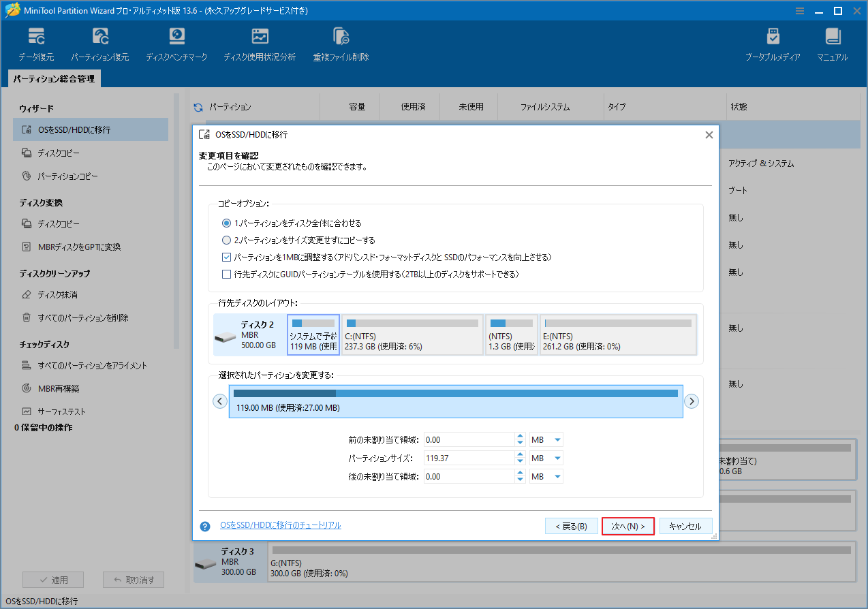
Task: Click the partition list refresh icon
Action: [198, 106]
